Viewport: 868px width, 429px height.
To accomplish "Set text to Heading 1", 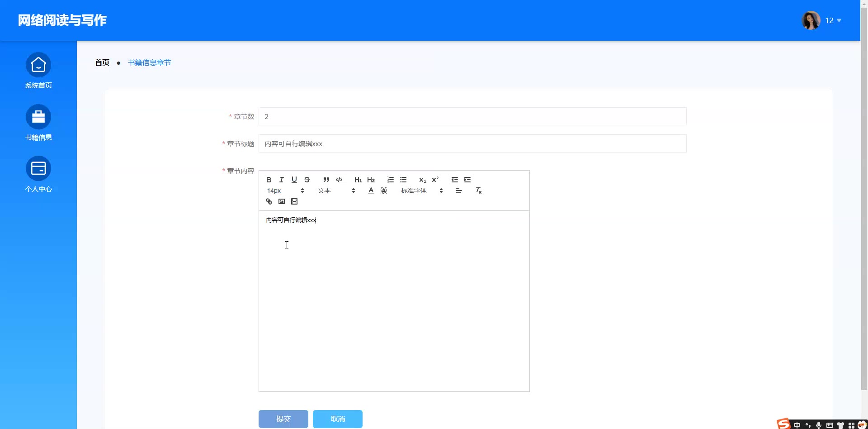I will (358, 180).
